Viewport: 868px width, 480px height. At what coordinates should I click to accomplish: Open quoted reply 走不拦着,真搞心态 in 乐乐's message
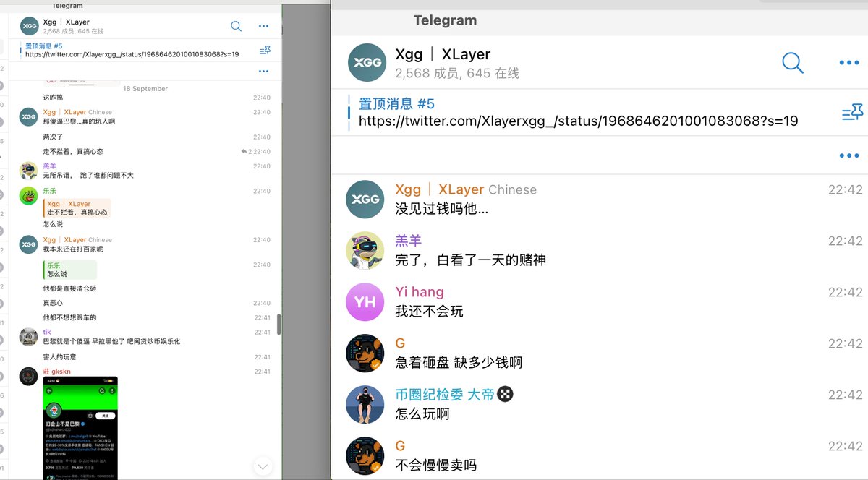(x=77, y=208)
